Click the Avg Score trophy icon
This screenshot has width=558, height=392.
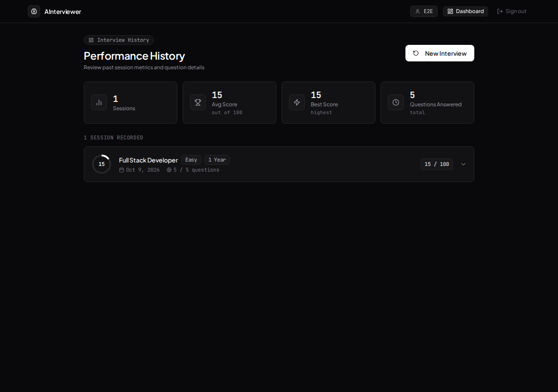198,102
